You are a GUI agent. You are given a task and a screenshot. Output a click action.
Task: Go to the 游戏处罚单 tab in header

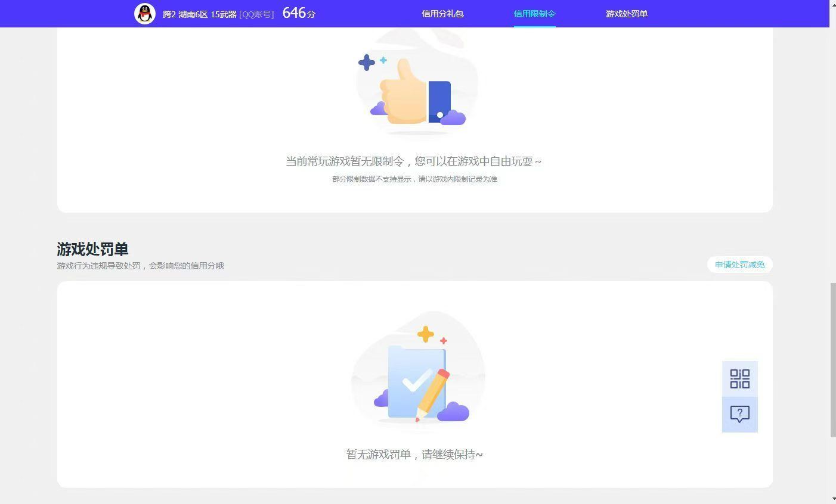(x=626, y=14)
